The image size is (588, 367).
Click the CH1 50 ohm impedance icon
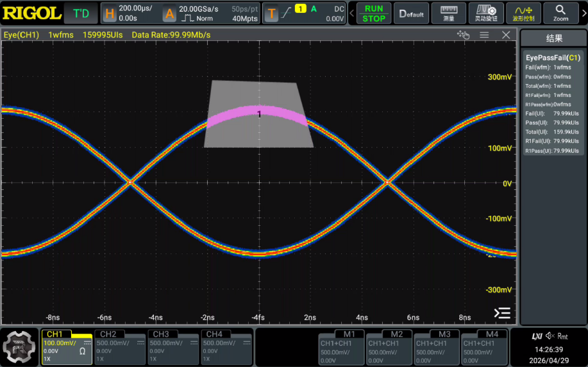pos(82,352)
